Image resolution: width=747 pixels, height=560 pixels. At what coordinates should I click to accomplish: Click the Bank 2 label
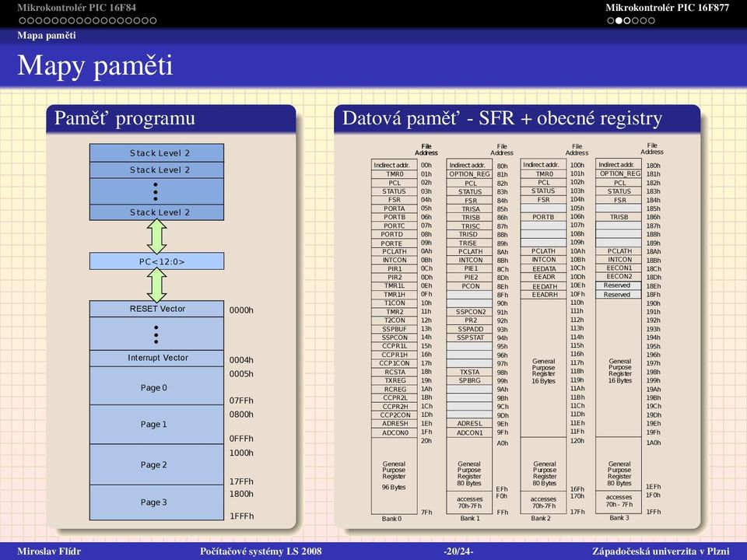(541, 518)
